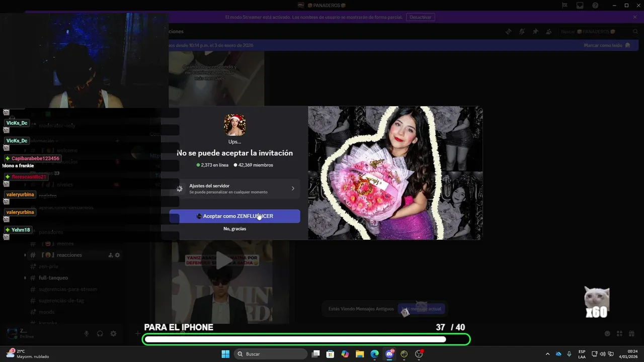Open Discord user settings gear
Image resolution: width=644 pixels, height=362 pixels.
point(114,333)
